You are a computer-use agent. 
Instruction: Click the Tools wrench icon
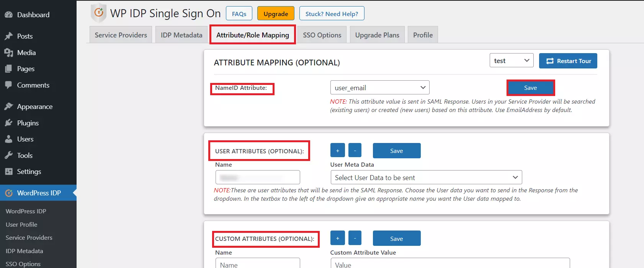tap(8, 155)
